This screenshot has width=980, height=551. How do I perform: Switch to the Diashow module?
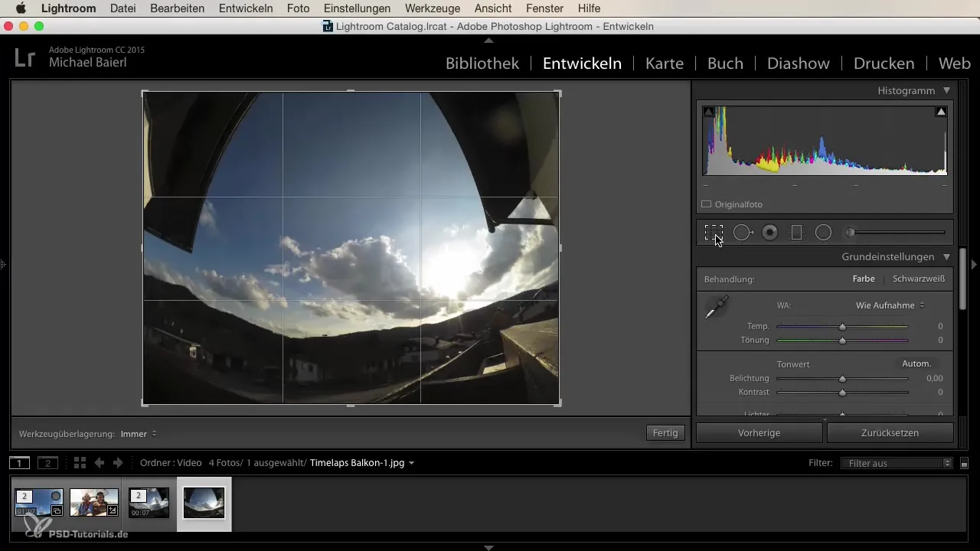pyautogui.click(x=799, y=64)
